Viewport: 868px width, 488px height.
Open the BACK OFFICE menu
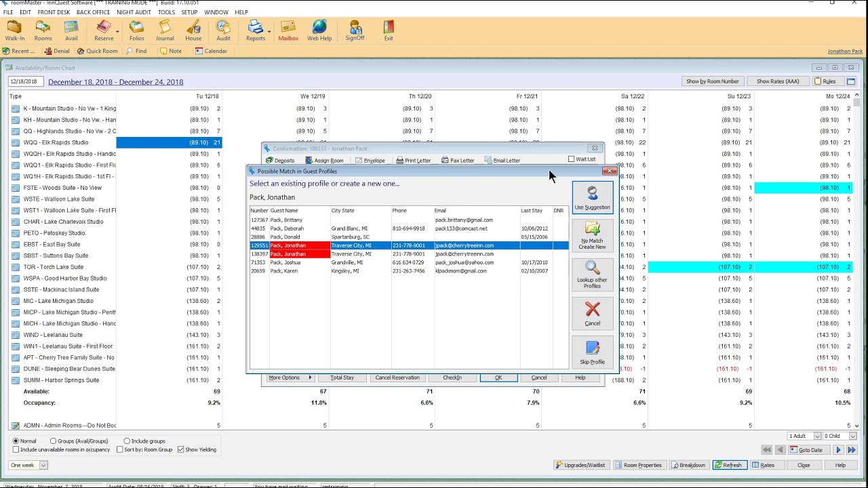94,12
